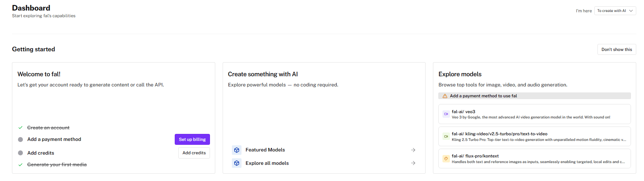Open the To create with AI dropdown
This screenshot has width=644, height=181.
(x=615, y=11)
